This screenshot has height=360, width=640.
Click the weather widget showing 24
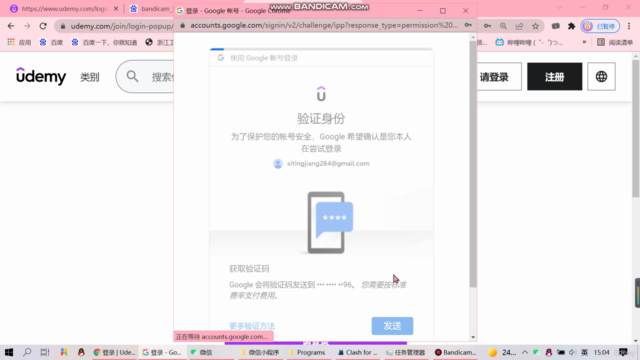pyautogui.click(x=502, y=352)
